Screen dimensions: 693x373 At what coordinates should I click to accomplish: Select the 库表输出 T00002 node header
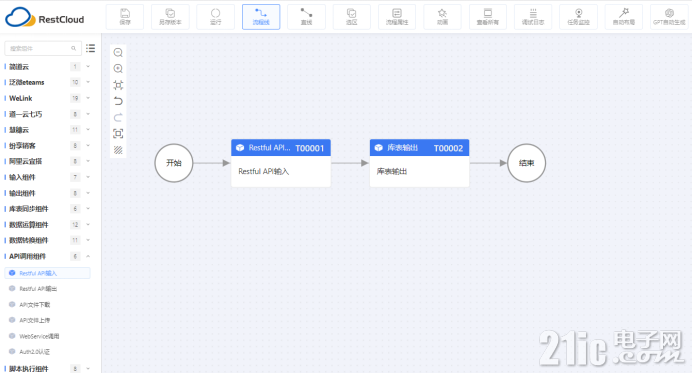[x=419, y=148]
